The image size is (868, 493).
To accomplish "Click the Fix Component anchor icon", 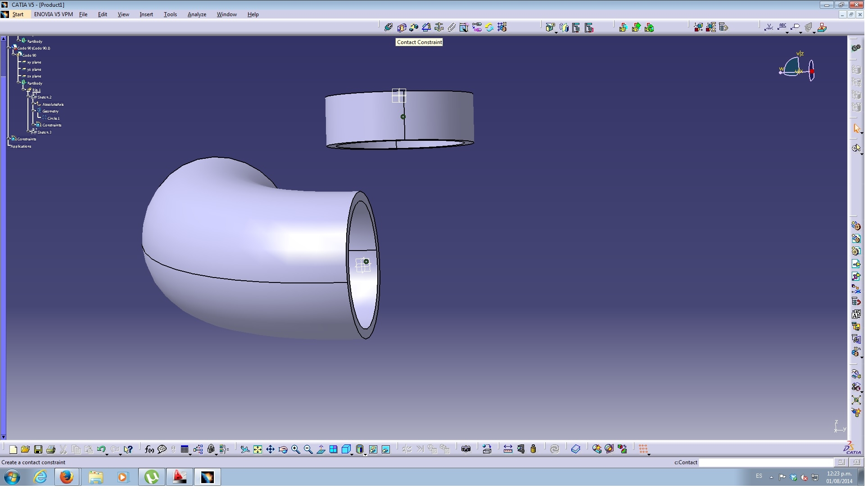I will coord(439,27).
